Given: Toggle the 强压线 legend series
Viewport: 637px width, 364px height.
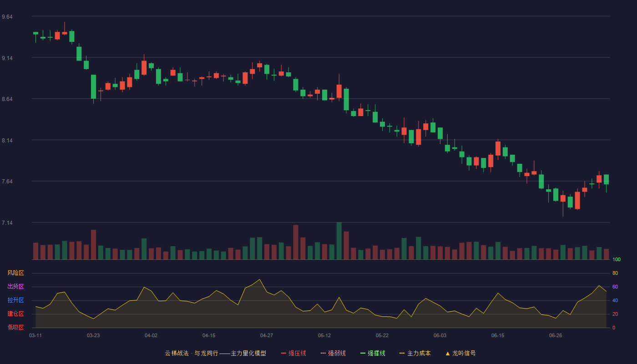Looking at the screenshot, I should (x=293, y=353).
